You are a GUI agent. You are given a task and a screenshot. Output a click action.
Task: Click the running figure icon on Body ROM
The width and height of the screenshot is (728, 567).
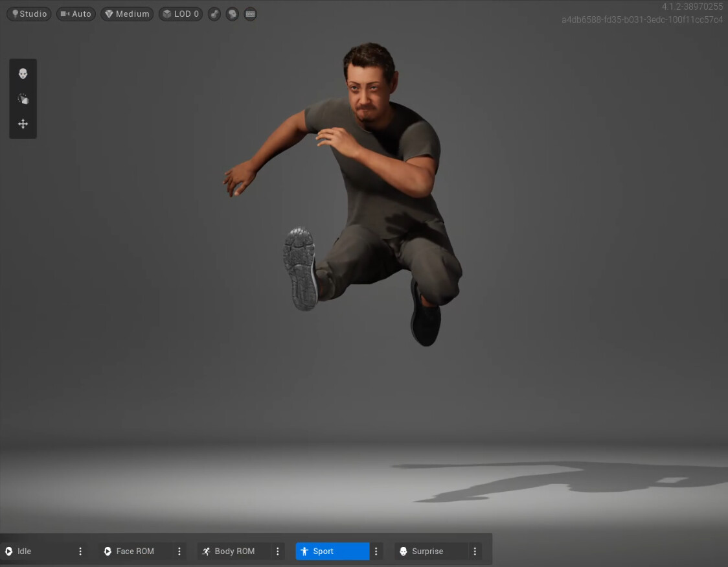coord(206,551)
